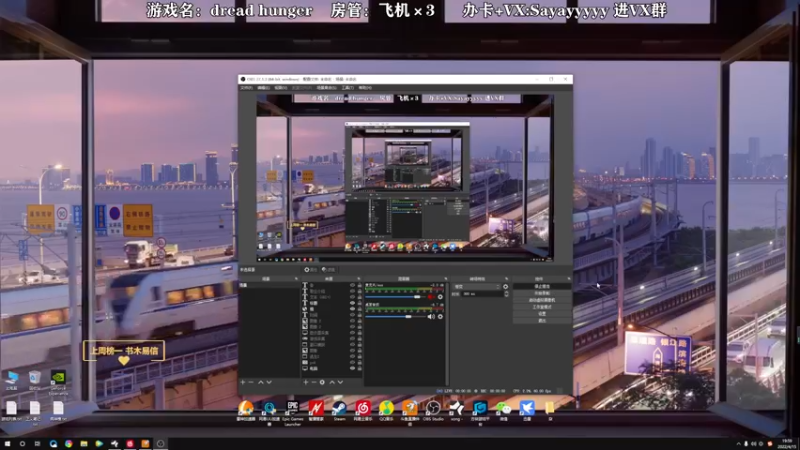Image resolution: width=800 pixels, height=450 pixels.
Task: Toggle visibility of the 显示器采集 source
Action: click(352, 333)
